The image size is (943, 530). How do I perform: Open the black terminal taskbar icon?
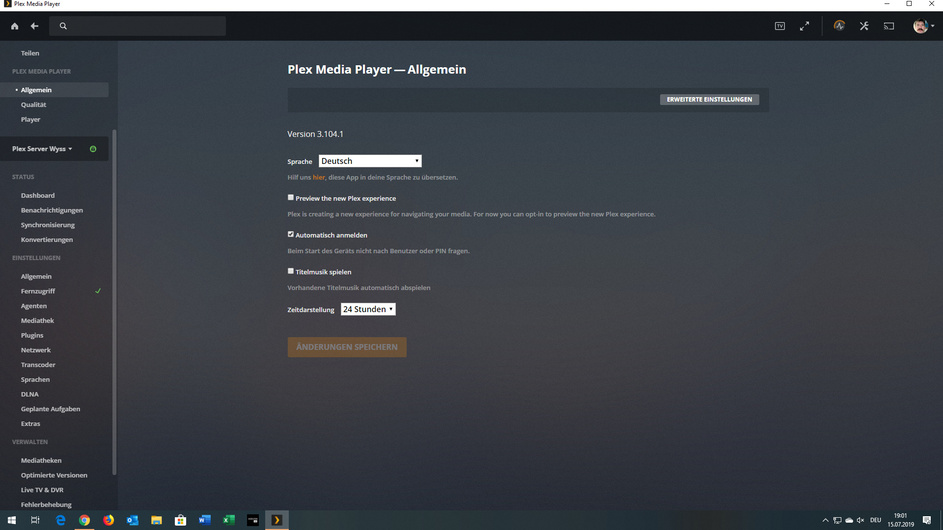(x=253, y=520)
